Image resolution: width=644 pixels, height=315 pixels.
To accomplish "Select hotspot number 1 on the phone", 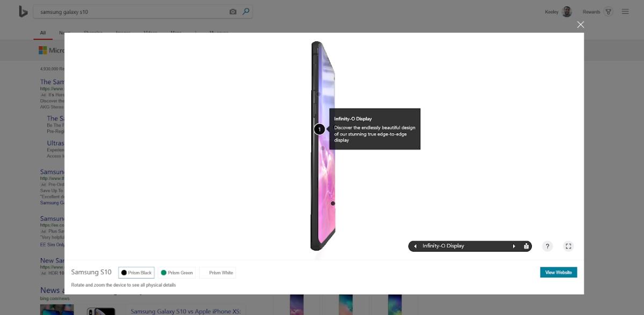I will (x=319, y=129).
